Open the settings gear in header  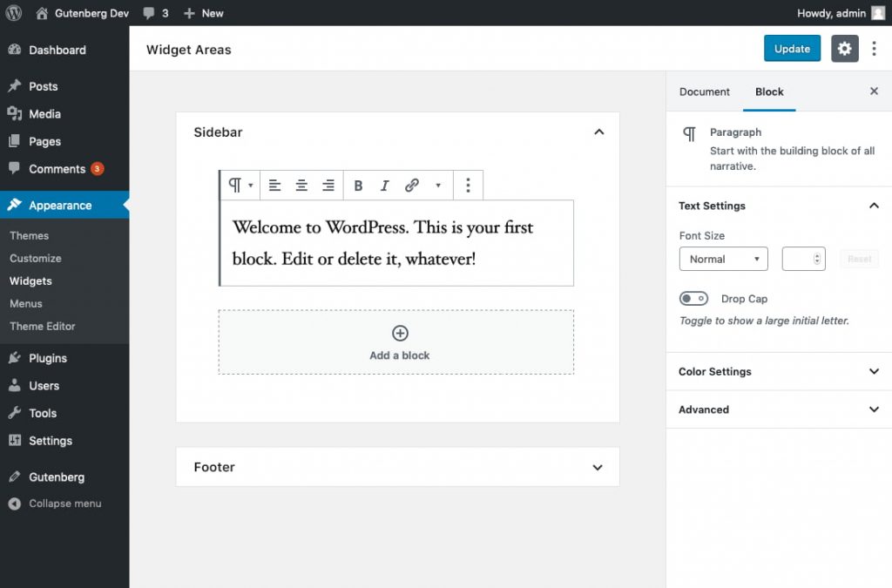coord(844,49)
